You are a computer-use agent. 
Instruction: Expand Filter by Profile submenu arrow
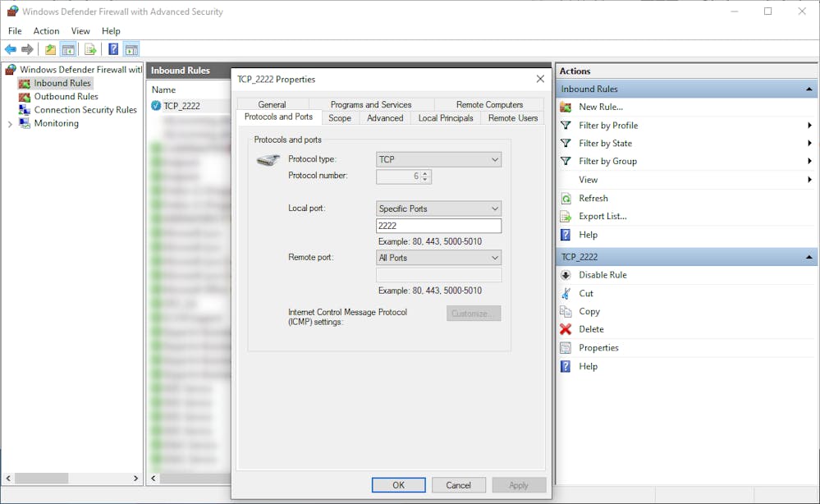(x=809, y=126)
